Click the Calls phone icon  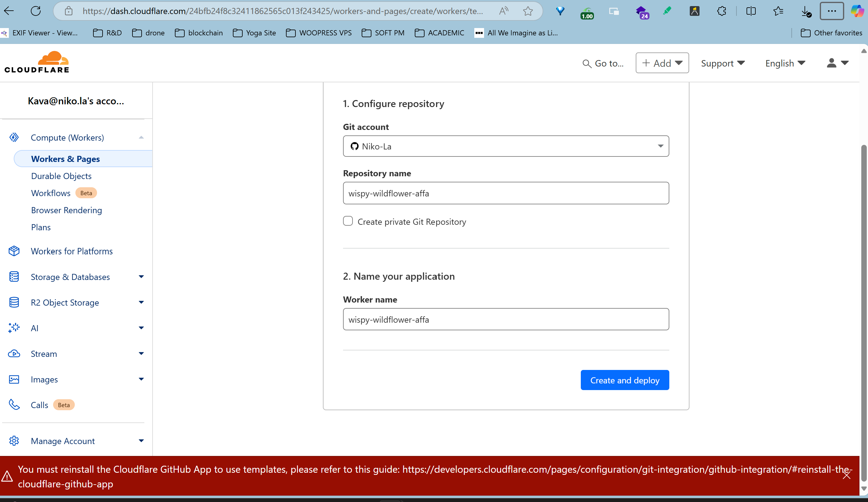coord(14,405)
